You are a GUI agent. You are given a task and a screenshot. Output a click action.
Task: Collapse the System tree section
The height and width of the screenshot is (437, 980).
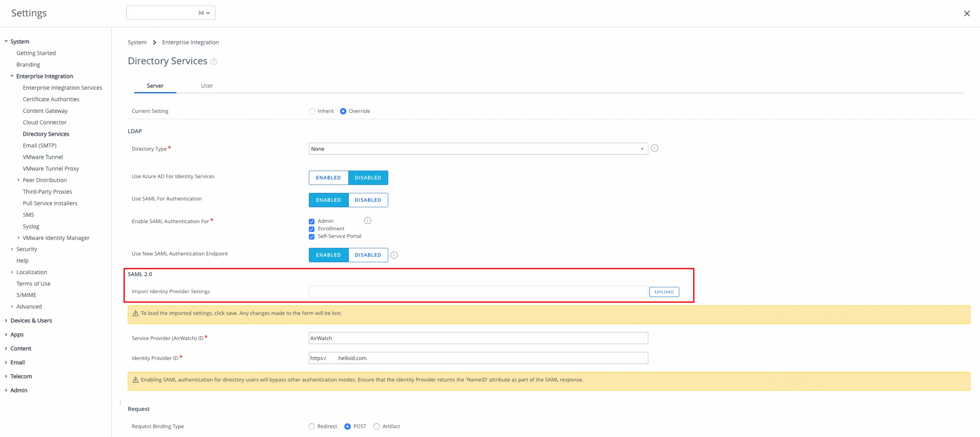[x=6, y=41]
